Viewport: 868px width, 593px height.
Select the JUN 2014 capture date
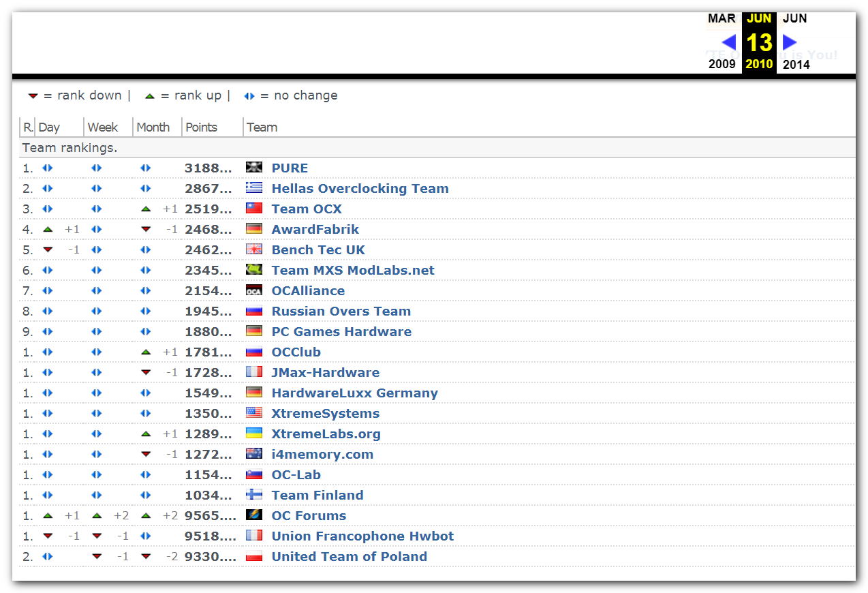pyautogui.click(x=795, y=19)
